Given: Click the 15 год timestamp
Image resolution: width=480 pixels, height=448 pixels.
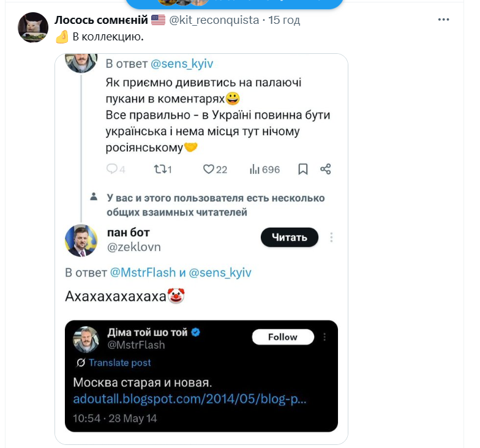Looking at the screenshot, I should pyautogui.click(x=284, y=20).
